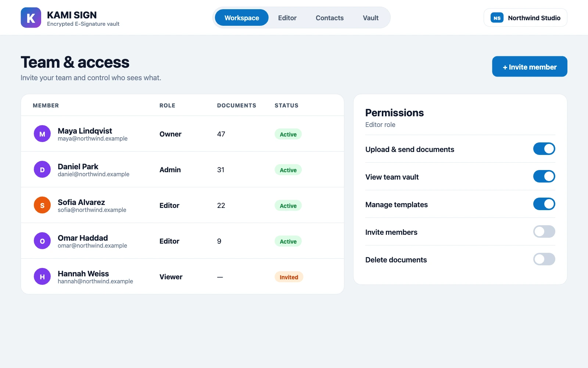Click the Invite member button
Screen dimensions: 588x368
click(530, 67)
